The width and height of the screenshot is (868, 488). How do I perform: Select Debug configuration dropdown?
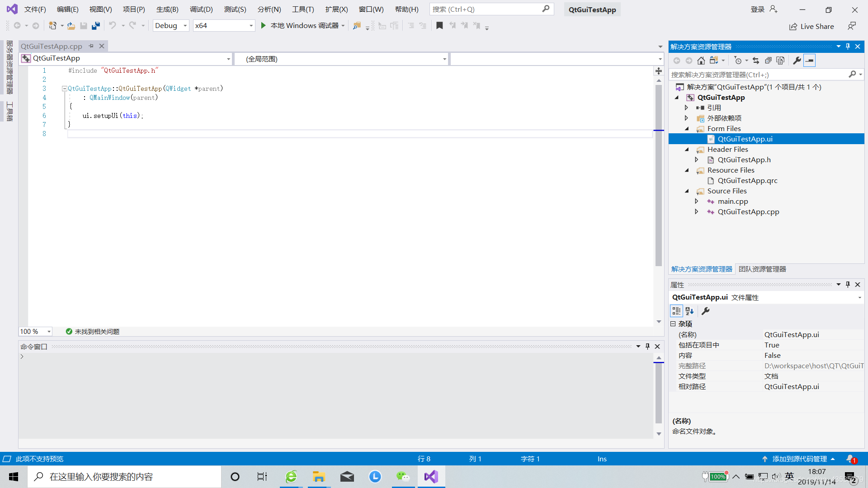170,25
